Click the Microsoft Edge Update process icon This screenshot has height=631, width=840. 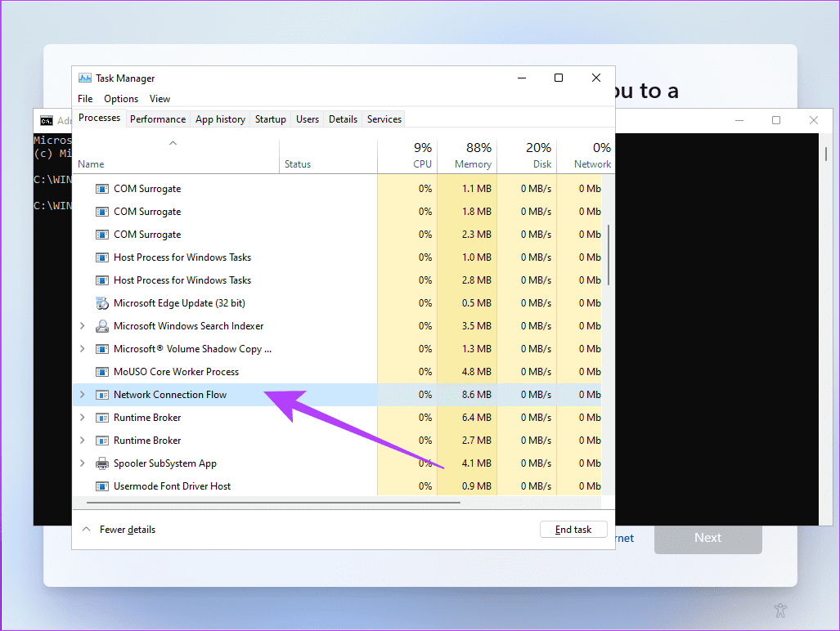102,303
